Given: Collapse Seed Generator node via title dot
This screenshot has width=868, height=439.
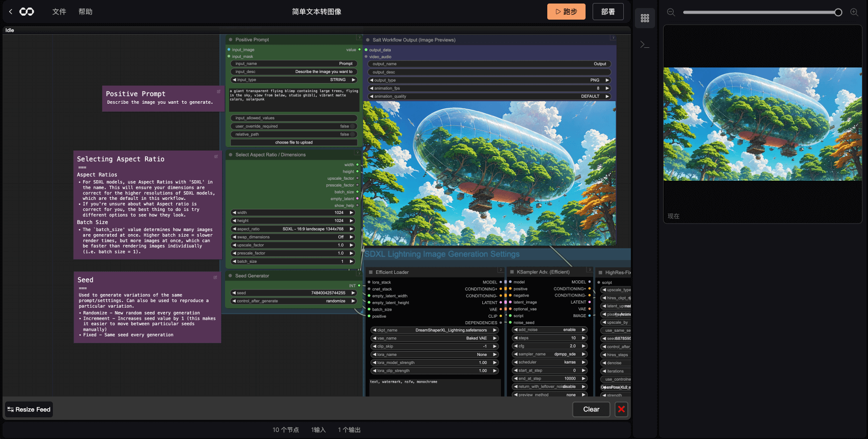Looking at the screenshot, I should [231, 276].
